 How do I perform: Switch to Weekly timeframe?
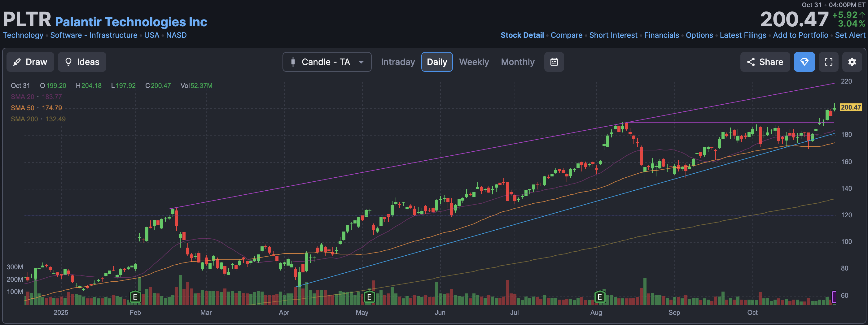click(x=474, y=62)
